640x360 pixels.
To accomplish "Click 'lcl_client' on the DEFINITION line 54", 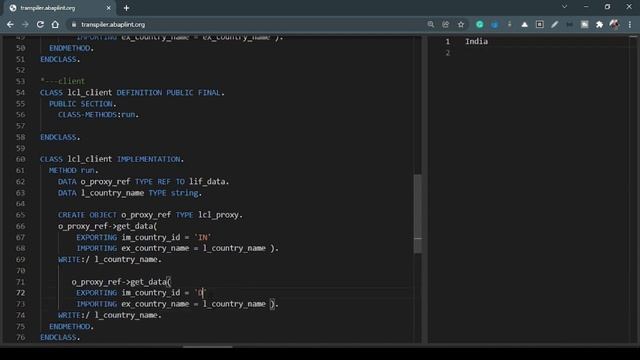I will click(89, 93).
